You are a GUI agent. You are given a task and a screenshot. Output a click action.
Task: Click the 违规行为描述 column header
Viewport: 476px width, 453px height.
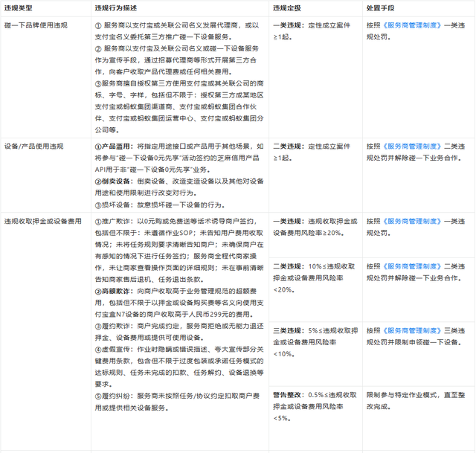click(116, 8)
